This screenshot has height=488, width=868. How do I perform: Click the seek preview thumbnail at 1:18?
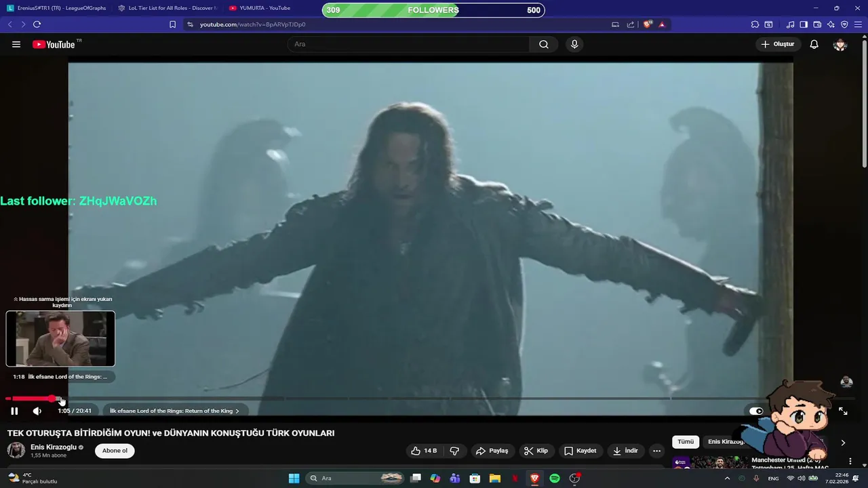pyautogui.click(x=60, y=338)
